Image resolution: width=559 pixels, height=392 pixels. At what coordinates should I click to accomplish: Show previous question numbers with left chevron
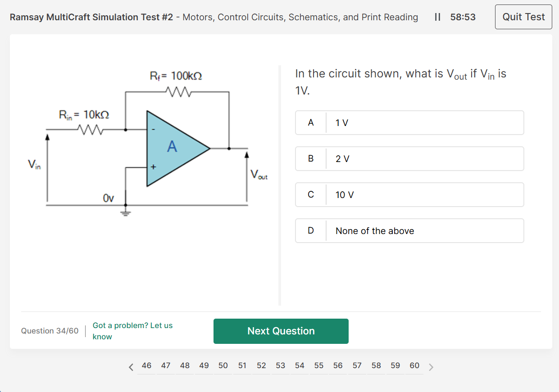tap(131, 367)
